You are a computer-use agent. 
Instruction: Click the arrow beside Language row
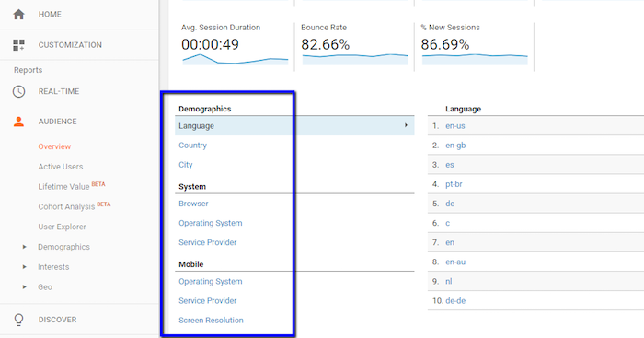[406, 125]
